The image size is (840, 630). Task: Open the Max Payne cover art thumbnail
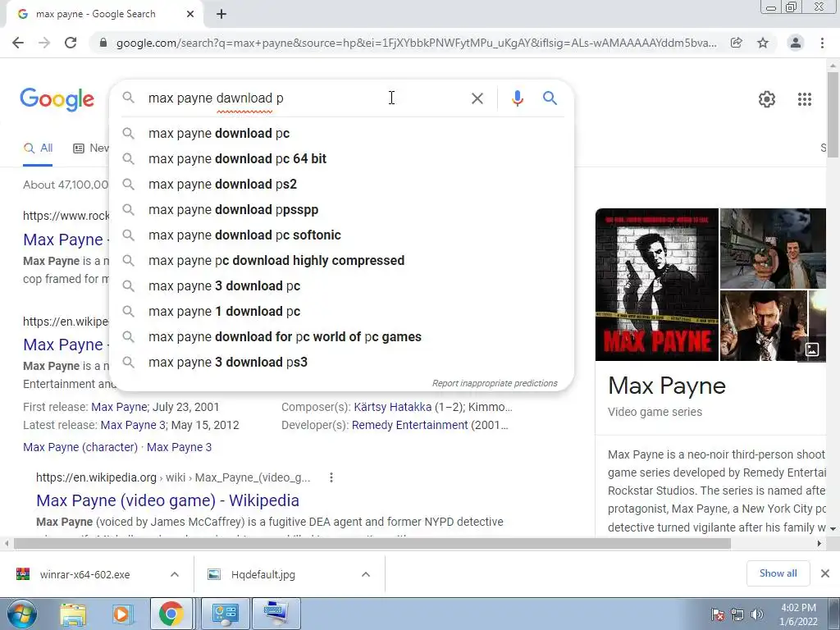[657, 285]
